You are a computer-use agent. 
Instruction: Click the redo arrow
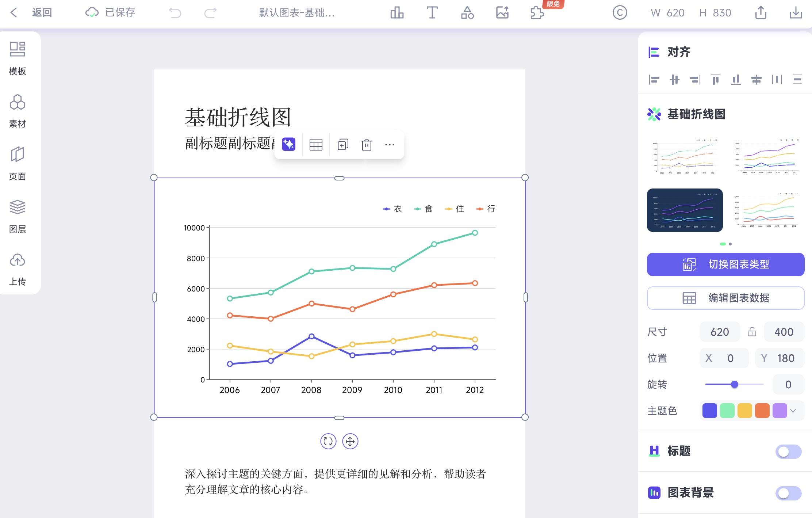(210, 13)
